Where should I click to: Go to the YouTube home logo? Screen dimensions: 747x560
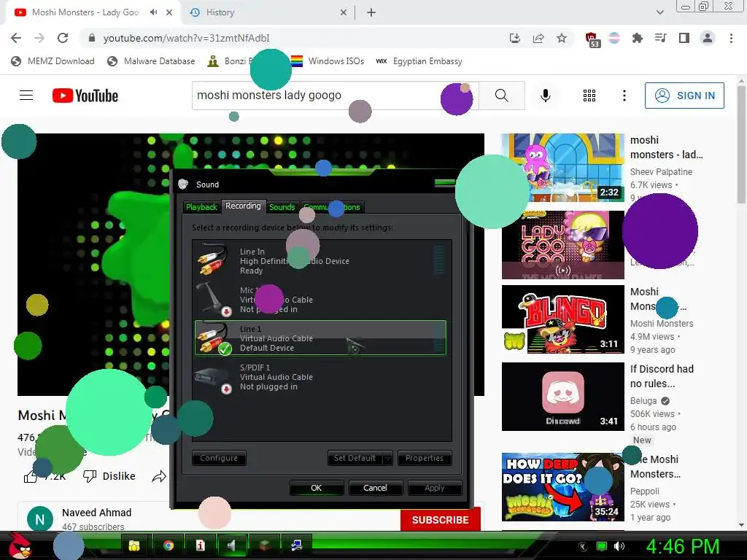tap(85, 96)
